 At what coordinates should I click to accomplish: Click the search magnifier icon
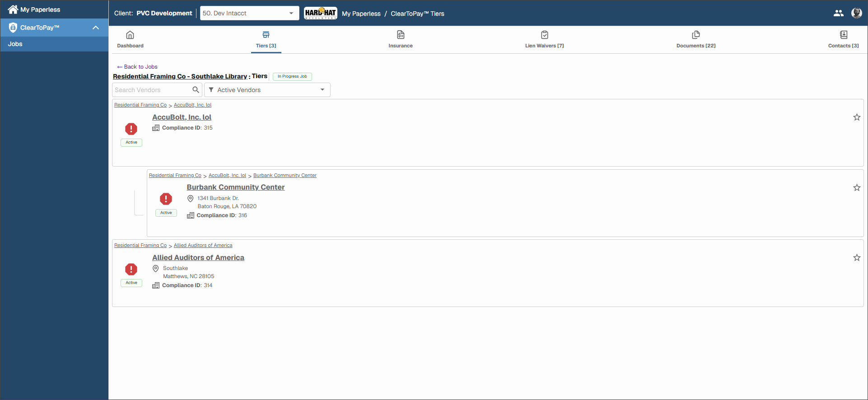coord(196,89)
